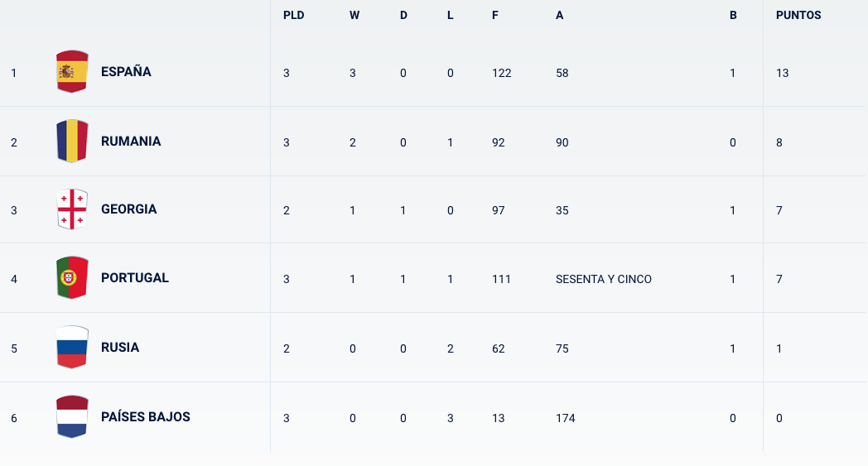Open the RUSIA team name
This screenshot has width=868, height=466.
119,347
